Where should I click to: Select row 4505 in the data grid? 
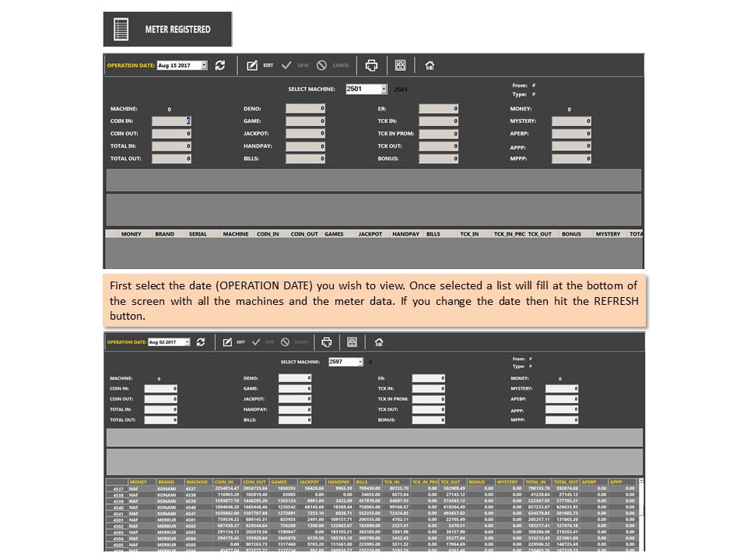click(x=372, y=544)
